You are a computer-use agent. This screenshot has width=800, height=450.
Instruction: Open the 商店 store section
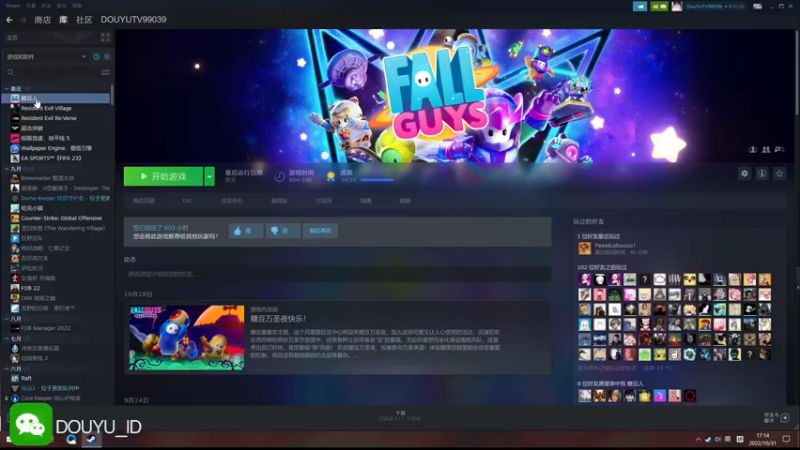click(x=42, y=20)
